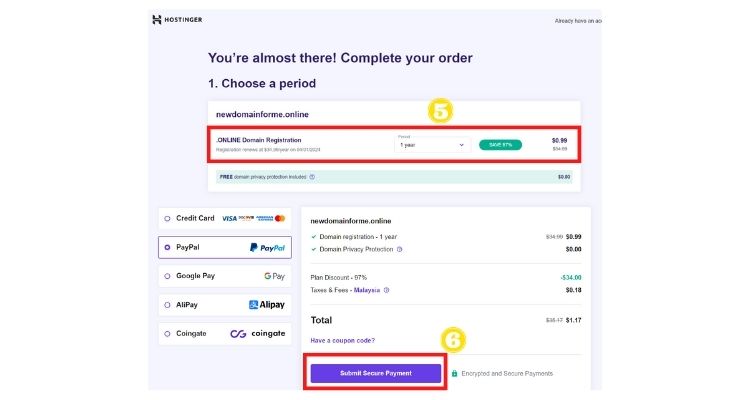
Task: Click info icon next to Malaysia
Action: (386, 290)
